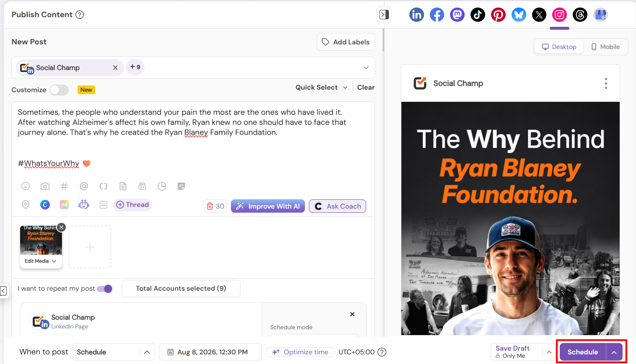Expand the left sidebar arrow
This screenshot has height=364, width=636.
[3, 291]
